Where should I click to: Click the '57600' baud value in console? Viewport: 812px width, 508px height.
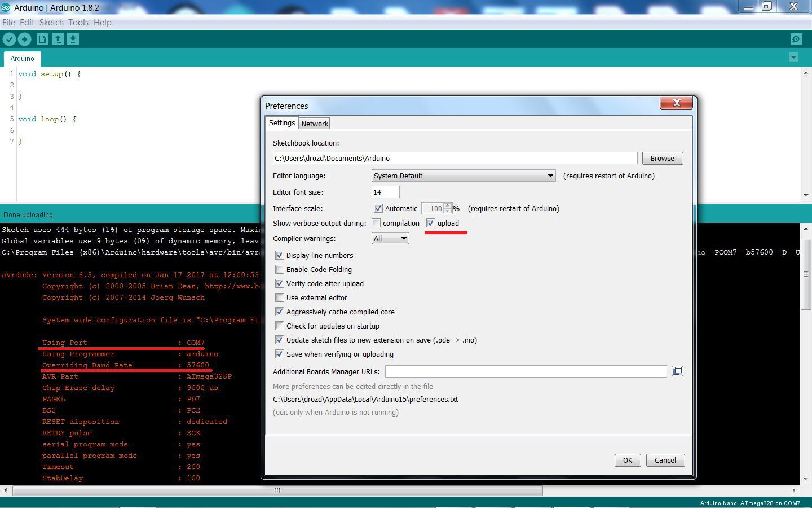(198, 365)
